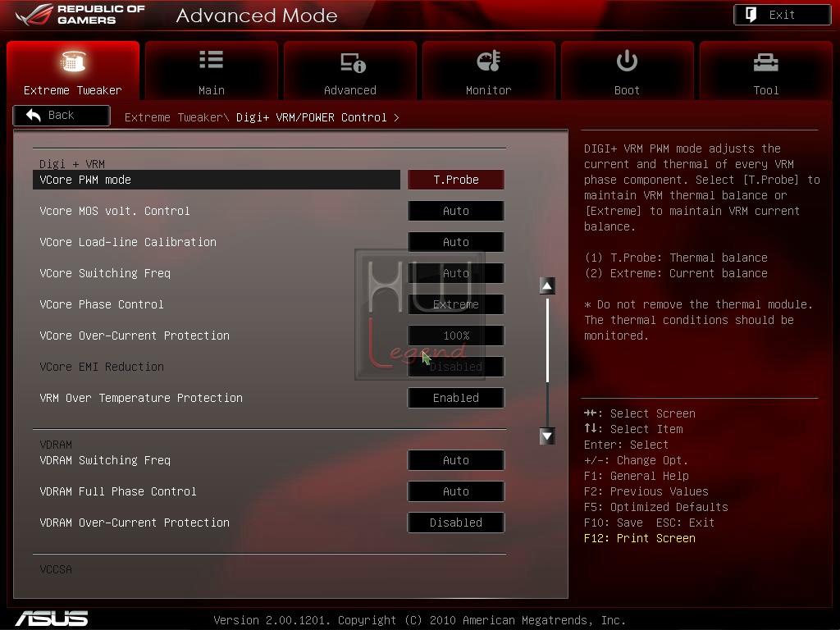The width and height of the screenshot is (840, 630).
Task: Toggle VRM Over Temperature Protection Enabled
Action: coord(456,398)
